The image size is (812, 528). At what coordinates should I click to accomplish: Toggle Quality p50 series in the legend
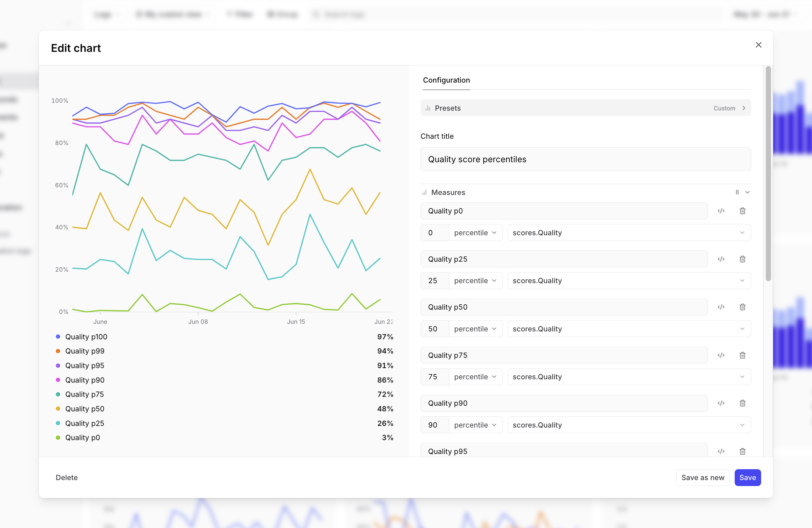(x=85, y=409)
